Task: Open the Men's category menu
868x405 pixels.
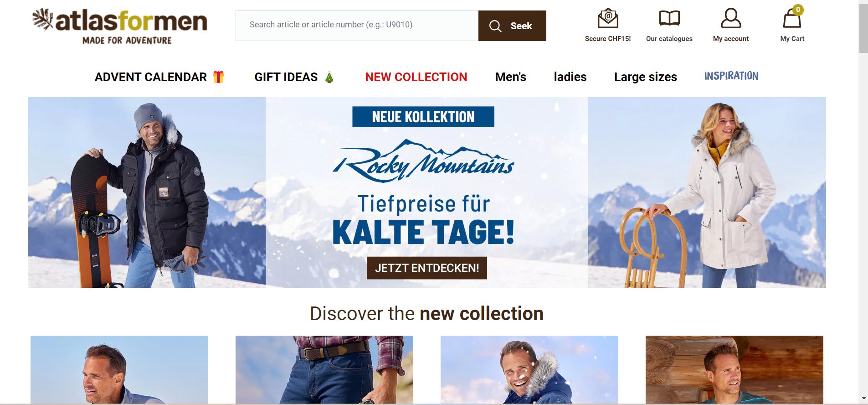Action: 511,77
